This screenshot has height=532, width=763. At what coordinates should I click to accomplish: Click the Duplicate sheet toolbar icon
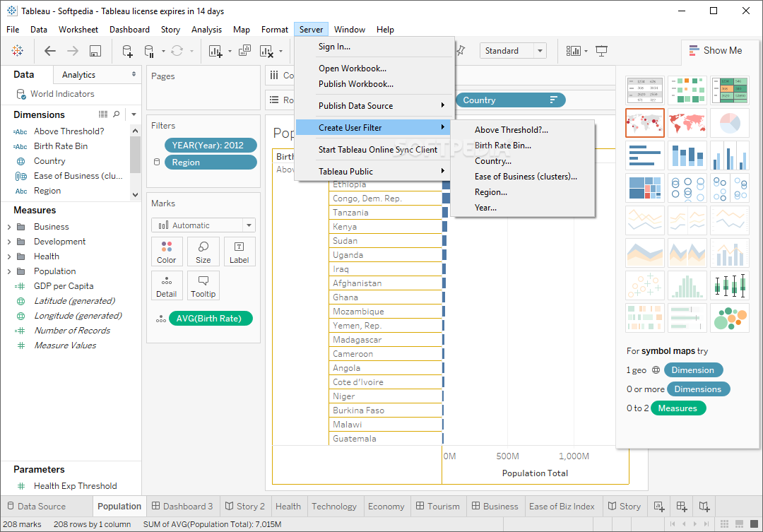[244, 51]
